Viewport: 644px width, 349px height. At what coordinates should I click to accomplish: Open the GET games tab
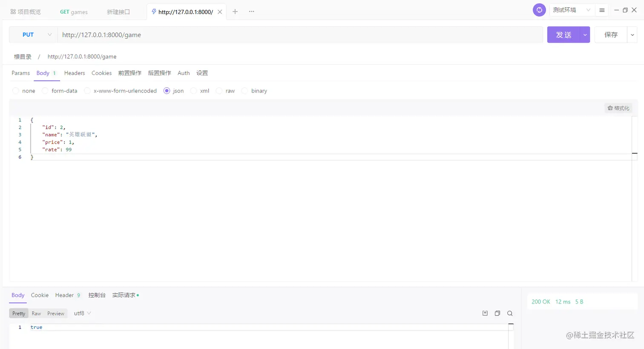tap(74, 12)
